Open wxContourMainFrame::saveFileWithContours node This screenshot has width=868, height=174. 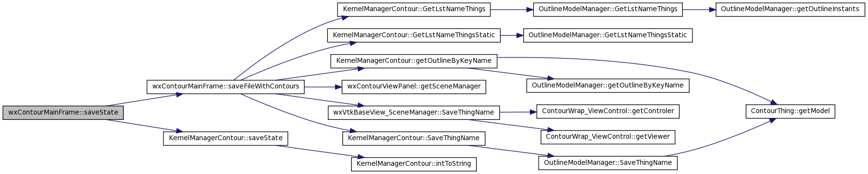pyautogui.click(x=226, y=87)
